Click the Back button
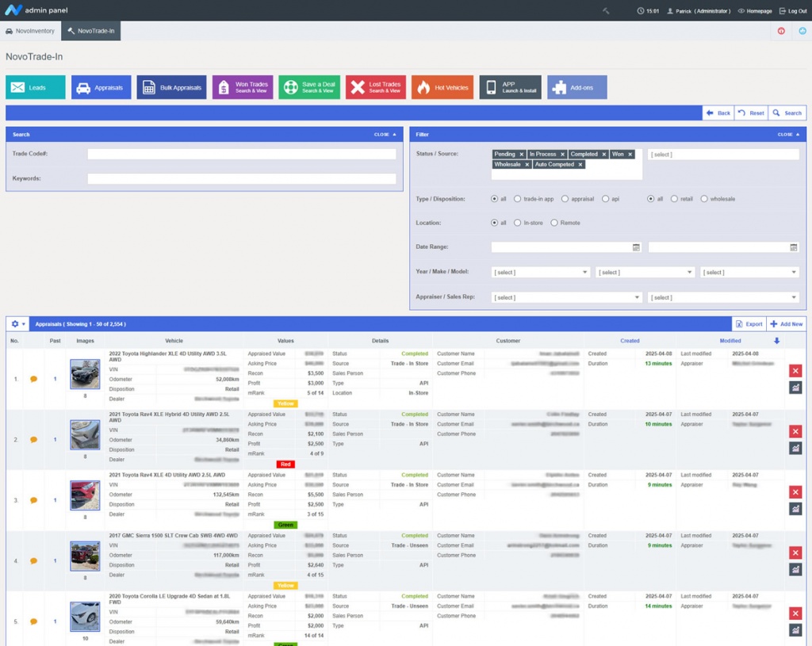 coord(718,113)
